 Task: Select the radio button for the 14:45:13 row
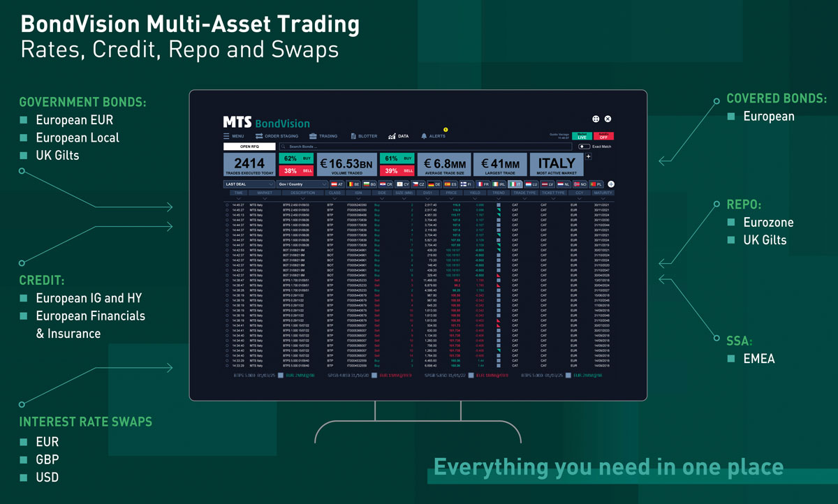click(227, 214)
